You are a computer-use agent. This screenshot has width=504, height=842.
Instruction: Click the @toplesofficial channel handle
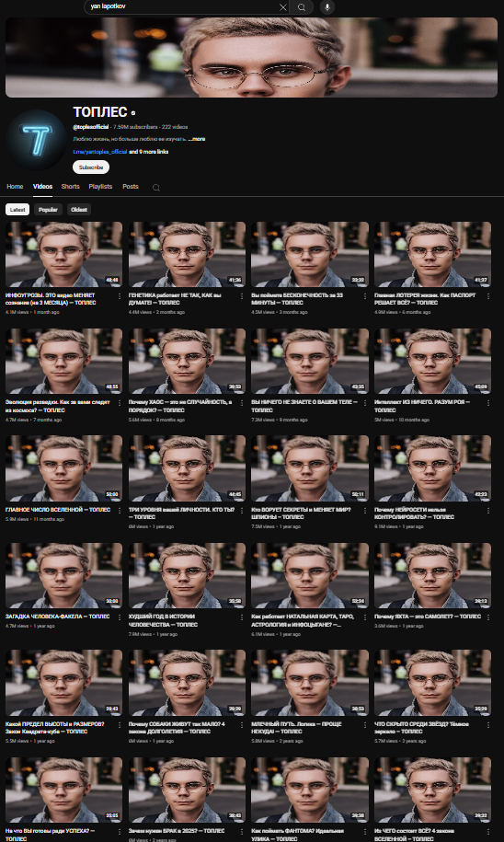click(x=91, y=127)
